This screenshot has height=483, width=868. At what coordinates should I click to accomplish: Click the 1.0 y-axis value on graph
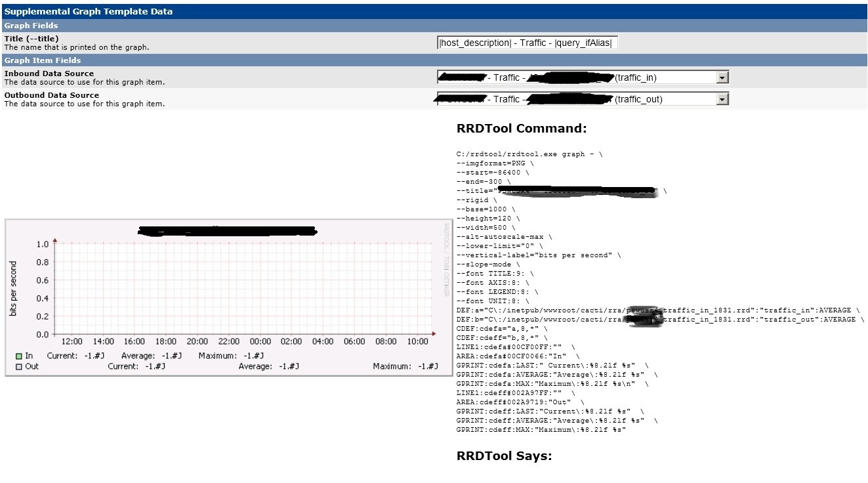pyautogui.click(x=43, y=244)
